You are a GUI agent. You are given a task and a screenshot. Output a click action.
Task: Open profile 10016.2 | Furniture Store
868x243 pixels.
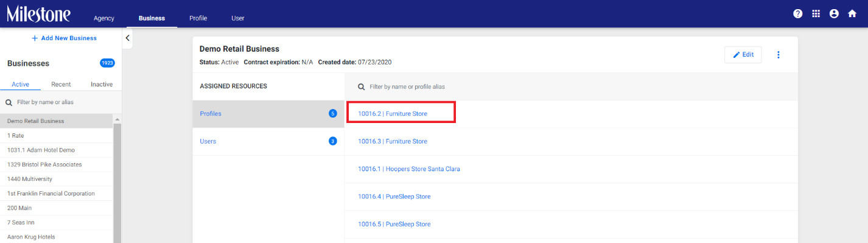pyautogui.click(x=393, y=114)
